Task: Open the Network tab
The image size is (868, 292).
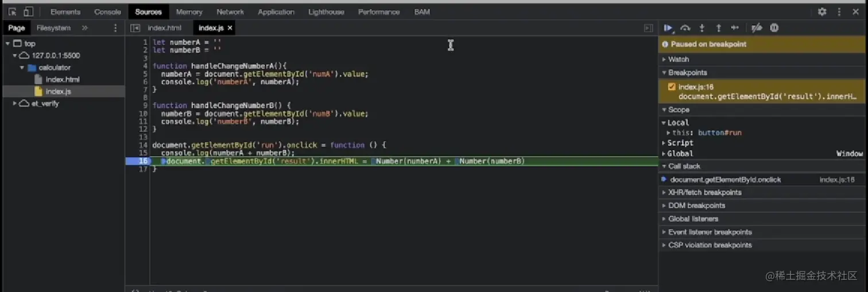Action: pyautogui.click(x=230, y=11)
